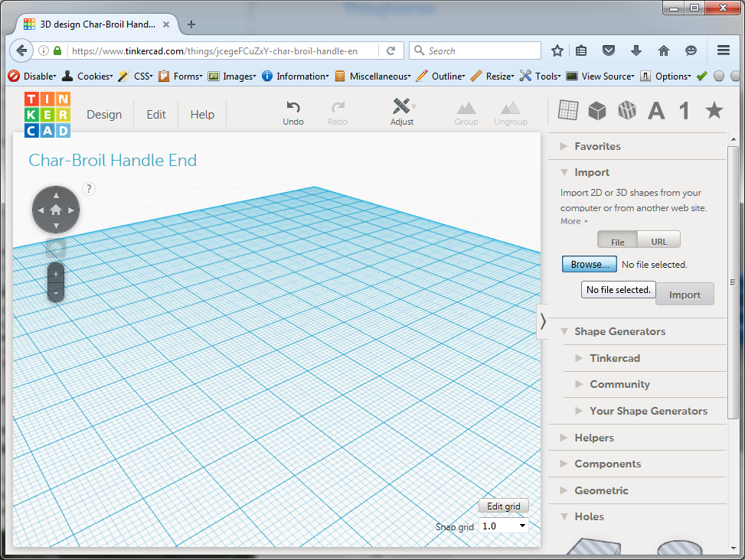Image resolution: width=745 pixels, height=560 pixels.
Task: Click the Char-Broil Handle End title
Action: click(113, 161)
